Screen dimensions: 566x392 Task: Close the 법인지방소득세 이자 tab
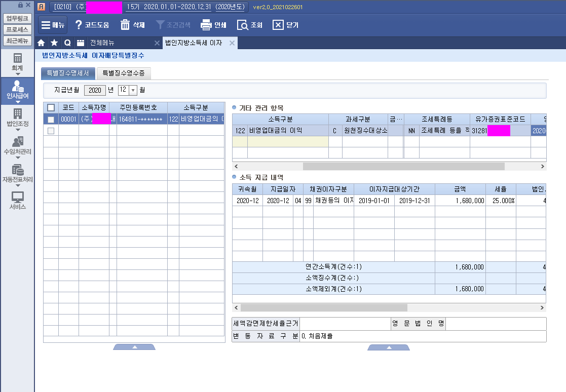coord(232,43)
